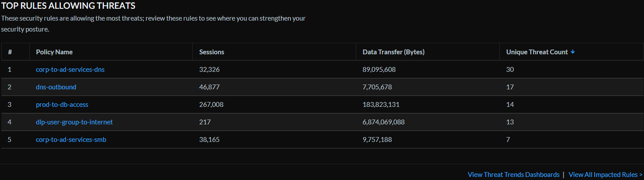
Task: Open the dlp-user-group-to-internet policy link
Action: pos(74,122)
